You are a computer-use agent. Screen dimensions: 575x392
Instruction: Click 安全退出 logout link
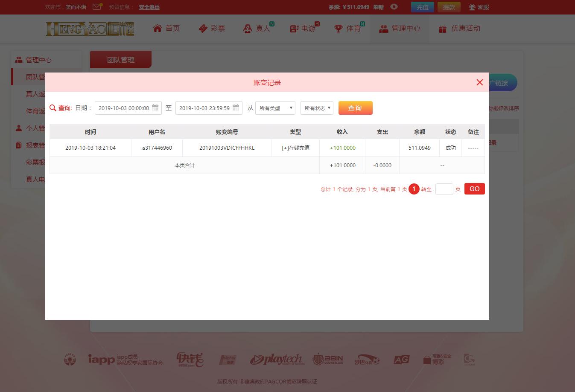pos(149,7)
